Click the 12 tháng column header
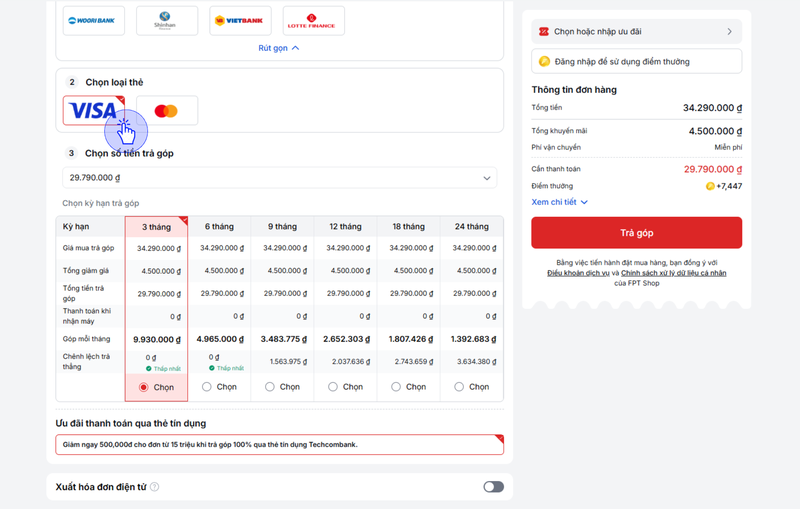 [x=345, y=226]
